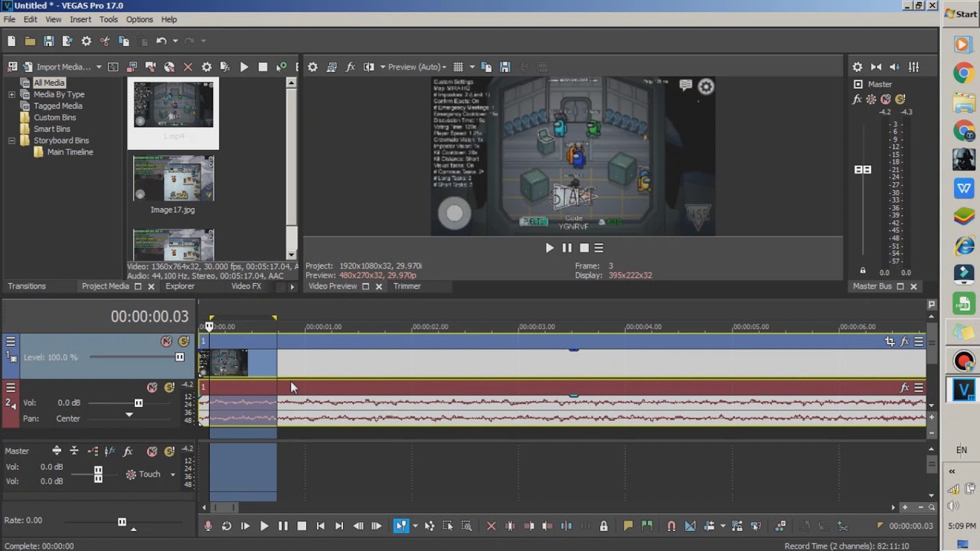
Task: Click the Lock icon in timeline toolbar
Action: click(603, 526)
